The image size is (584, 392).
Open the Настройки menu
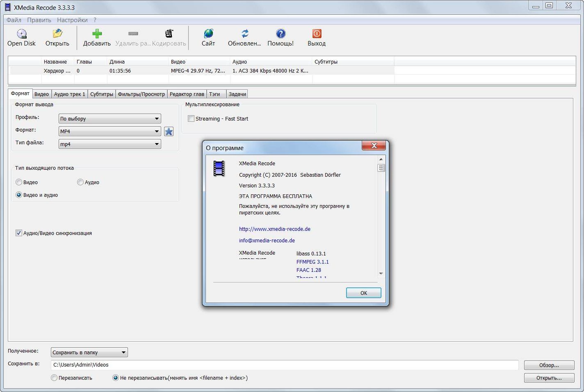pos(72,20)
